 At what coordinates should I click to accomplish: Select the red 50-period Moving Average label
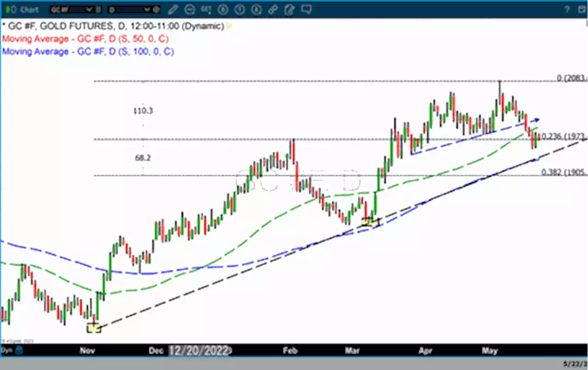tap(85, 39)
